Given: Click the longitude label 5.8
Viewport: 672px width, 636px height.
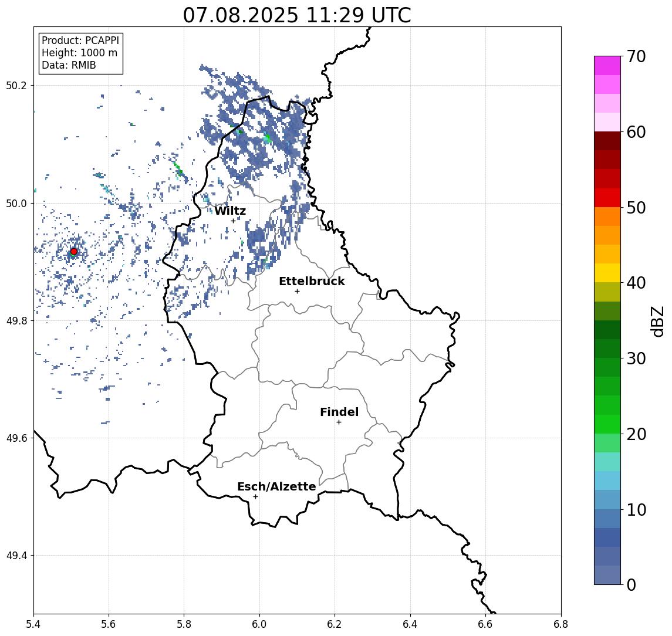Looking at the screenshot, I should tap(184, 624).
